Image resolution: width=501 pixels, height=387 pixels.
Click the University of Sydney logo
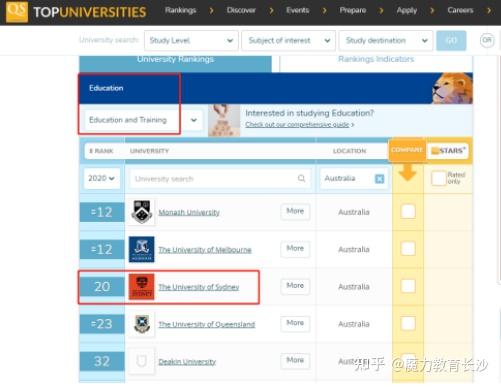pyautogui.click(x=142, y=287)
